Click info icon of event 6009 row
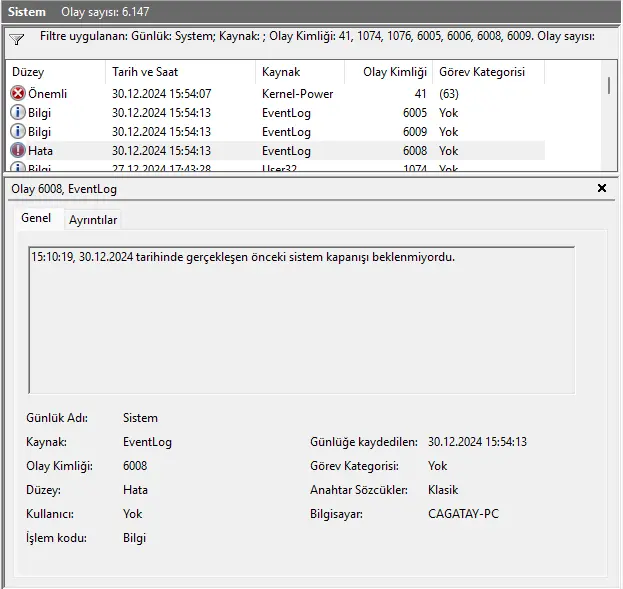Screen dimensions: 623x589 [x=17, y=132]
